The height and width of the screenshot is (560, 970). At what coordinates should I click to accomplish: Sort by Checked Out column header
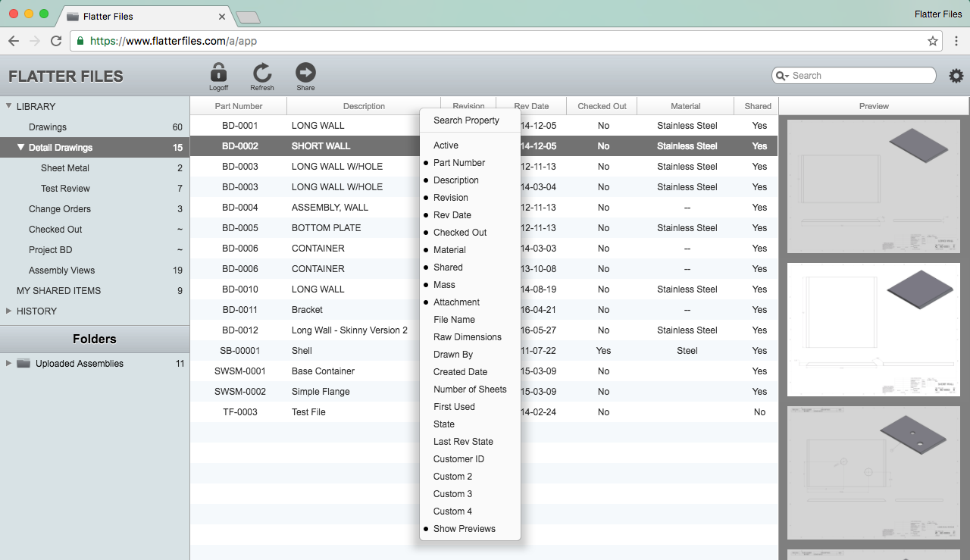point(602,106)
